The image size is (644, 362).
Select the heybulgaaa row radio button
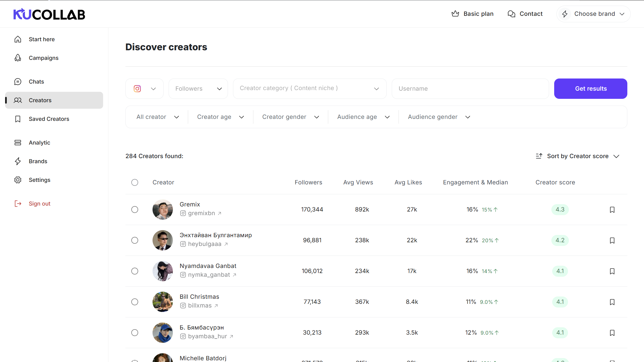click(135, 240)
